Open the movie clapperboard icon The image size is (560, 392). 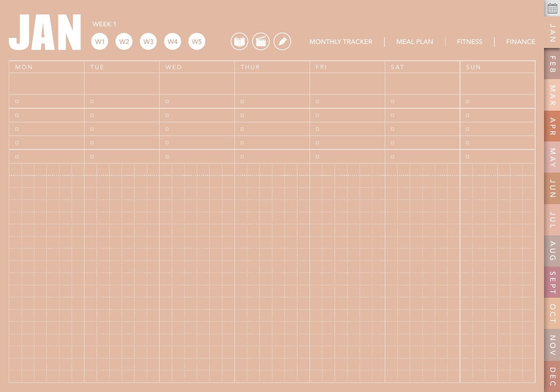[x=261, y=42]
